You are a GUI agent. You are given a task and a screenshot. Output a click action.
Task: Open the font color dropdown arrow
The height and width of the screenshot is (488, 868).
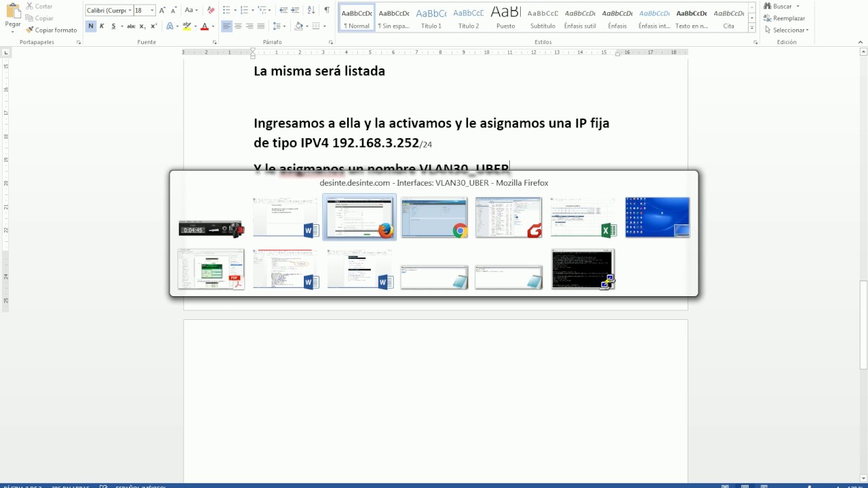[x=213, y=26]
